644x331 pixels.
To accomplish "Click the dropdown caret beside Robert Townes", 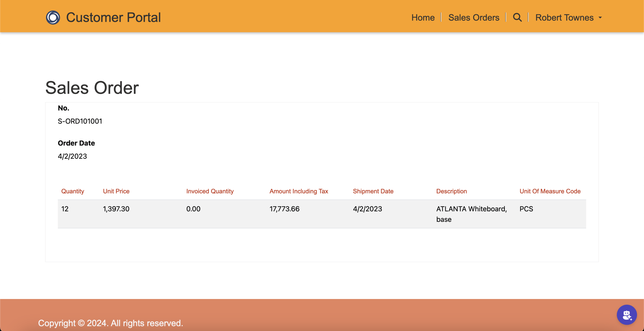I will [600, 18].
